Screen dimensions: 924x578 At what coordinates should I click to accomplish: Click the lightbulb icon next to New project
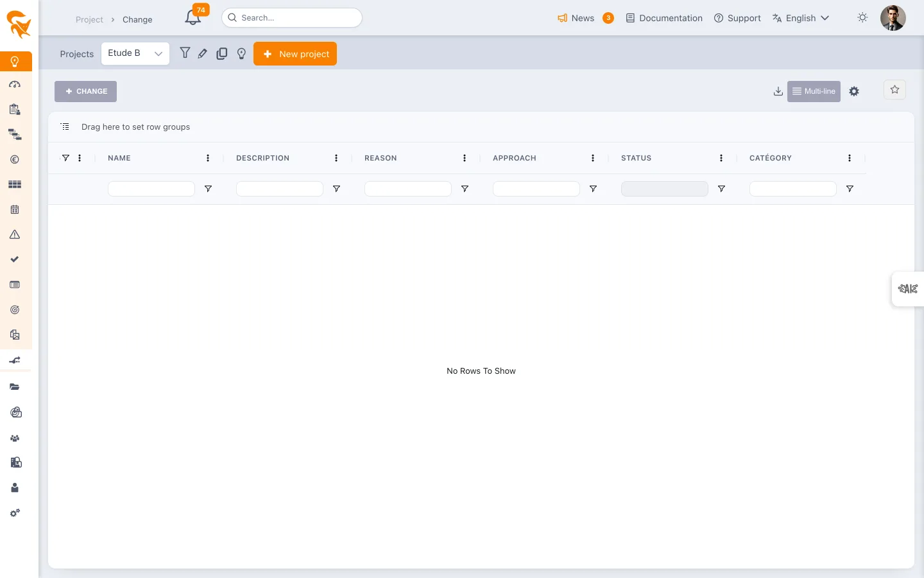click(x=241, y=54)
